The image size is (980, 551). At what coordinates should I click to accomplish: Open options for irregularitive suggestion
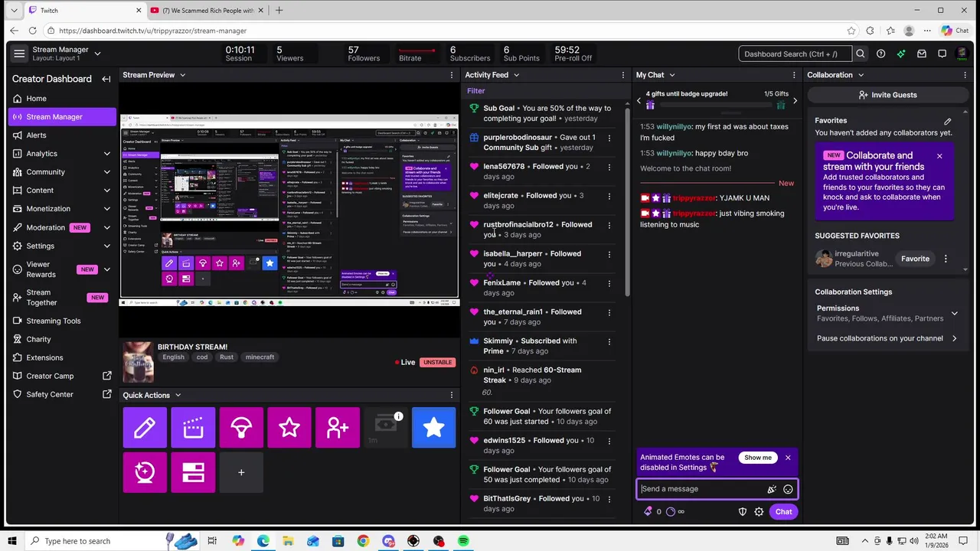pos(946,259)
